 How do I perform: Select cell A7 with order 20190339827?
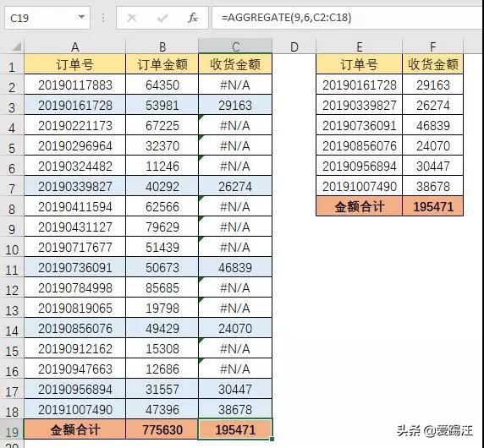(75, 187)
